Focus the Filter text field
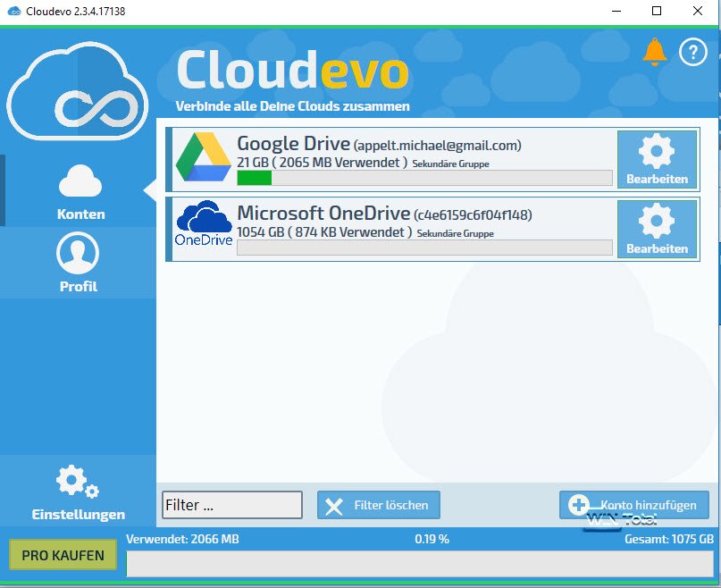721x588 pixels. (x=232, y=505)
